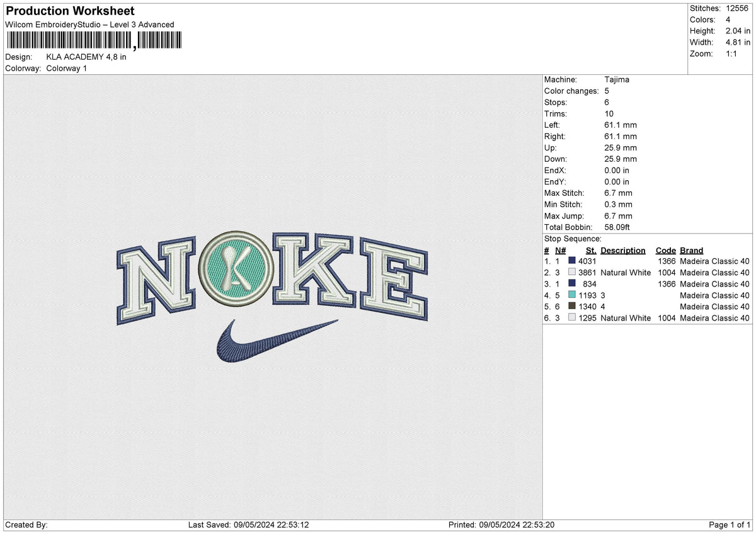
Task: Select the Zoom value '1:1'
Action: pyautogui.click(x=732, y=54)
